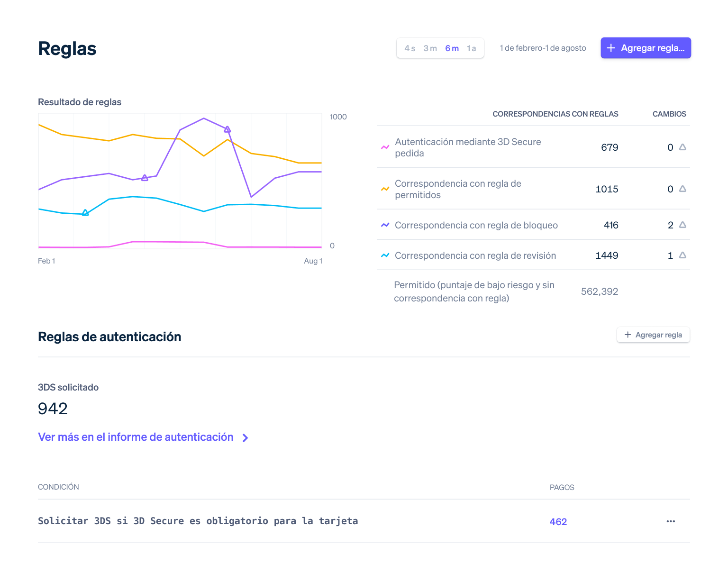Click the rule Solicitar 3DS si 3D Secure es obligatorio

[x=198, y=521]
